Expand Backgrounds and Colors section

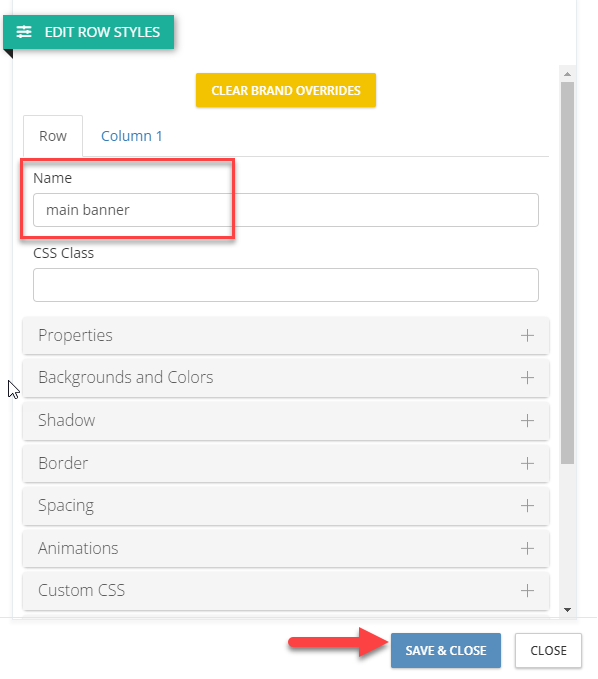[x=286, y=378]
